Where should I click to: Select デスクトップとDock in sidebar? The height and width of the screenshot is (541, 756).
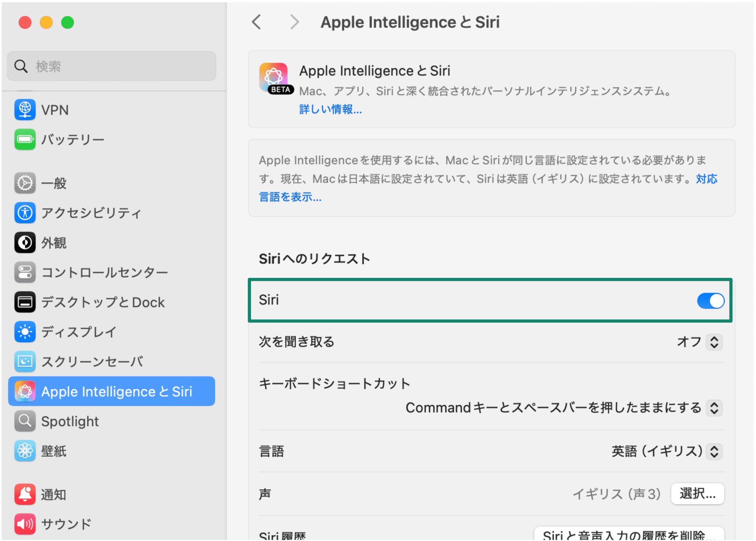click(25, 302)
